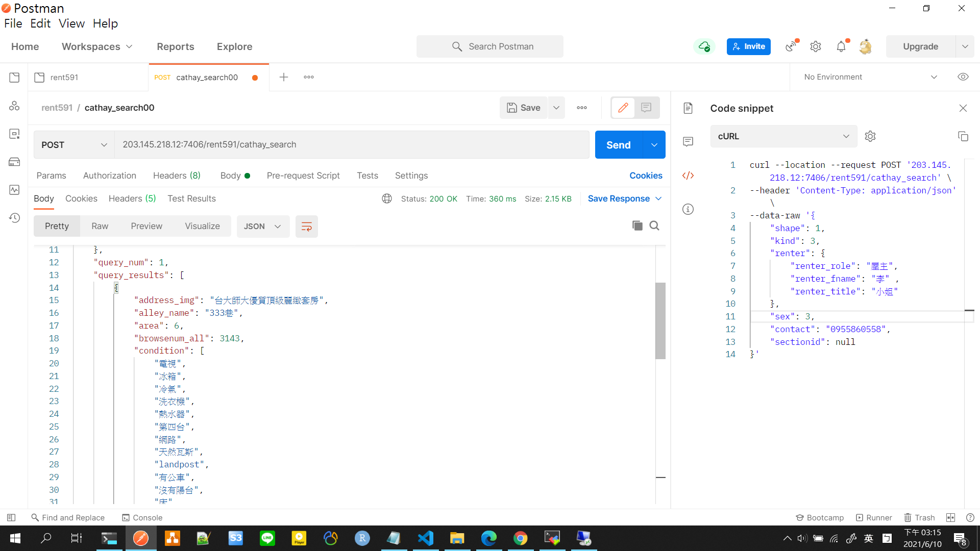
Task: Open code snippet settings gear
Action: click(x=870, y=136)
